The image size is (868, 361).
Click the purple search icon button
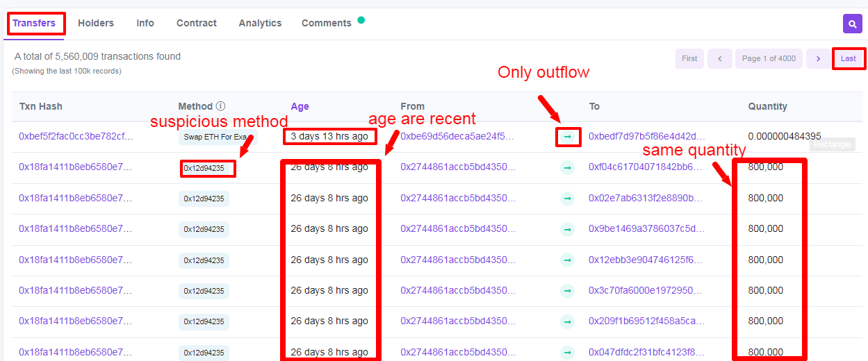coord(852,24)
